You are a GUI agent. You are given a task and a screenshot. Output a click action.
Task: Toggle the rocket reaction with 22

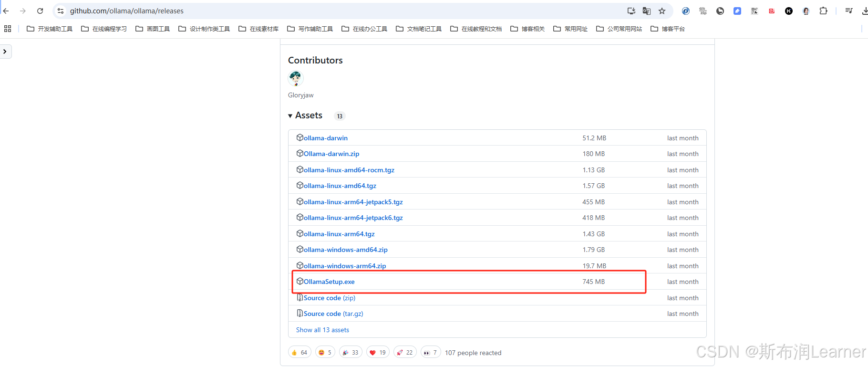coord(405,352)
